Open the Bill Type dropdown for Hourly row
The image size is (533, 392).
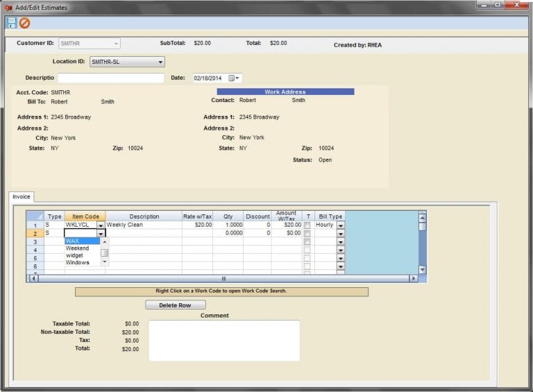pos(341,225)
